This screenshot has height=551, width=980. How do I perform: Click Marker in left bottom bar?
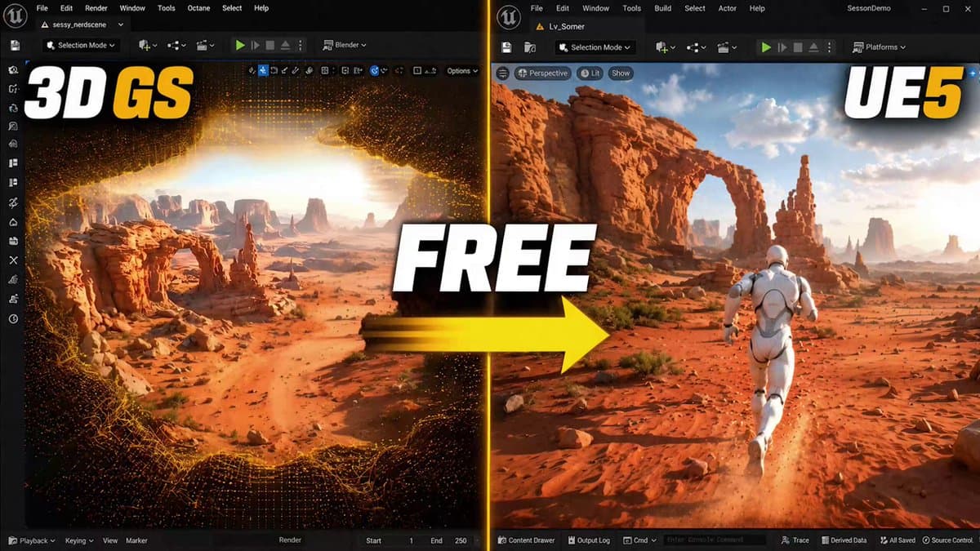[136, 540]
